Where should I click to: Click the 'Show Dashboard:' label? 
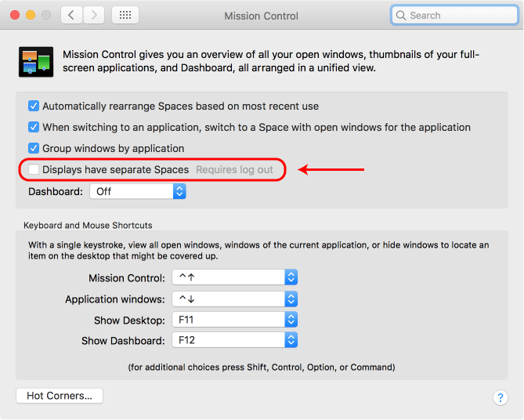[123, 341]
